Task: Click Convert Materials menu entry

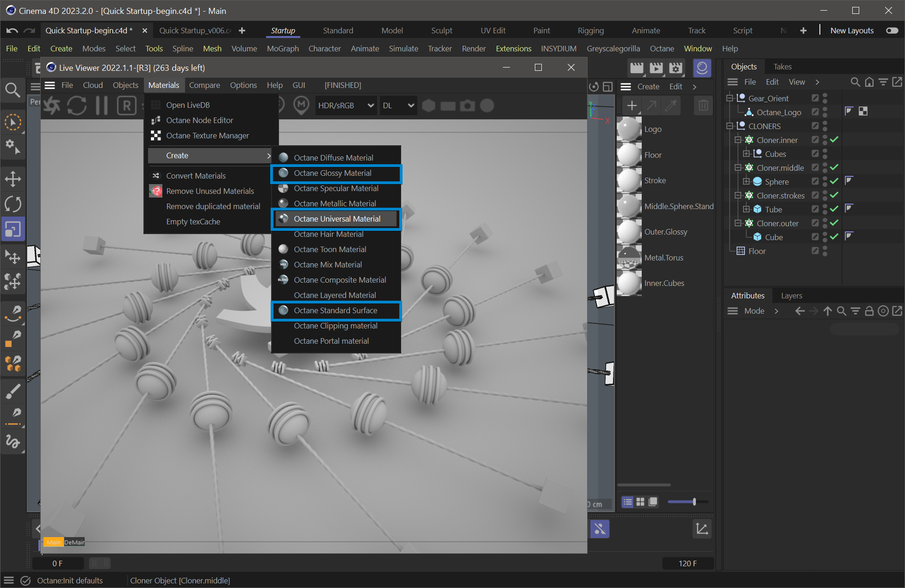Action: (x=196, y=176)
